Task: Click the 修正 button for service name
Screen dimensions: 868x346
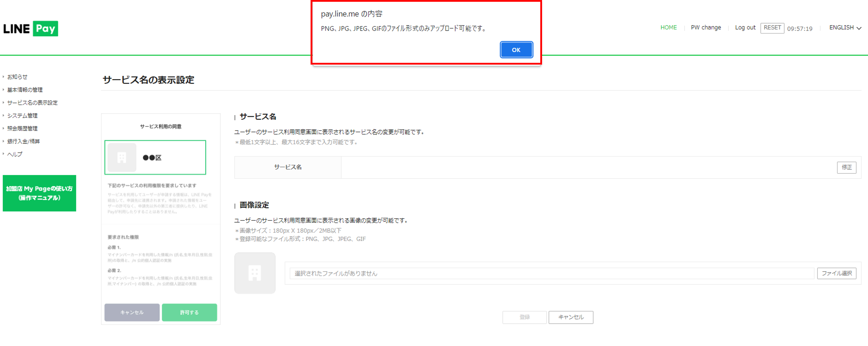Action: (846, 167)
